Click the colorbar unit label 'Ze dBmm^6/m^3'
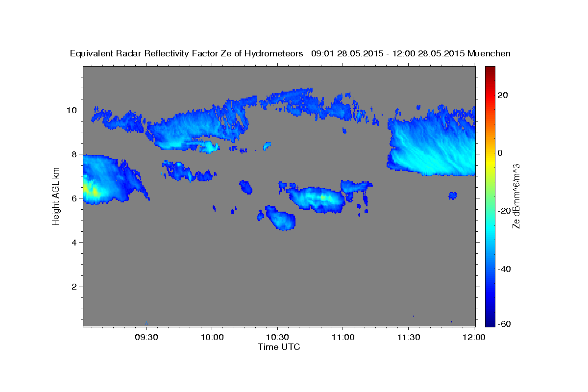The height and width of the screenshot is (392, 588). click(x=516, y=196)
